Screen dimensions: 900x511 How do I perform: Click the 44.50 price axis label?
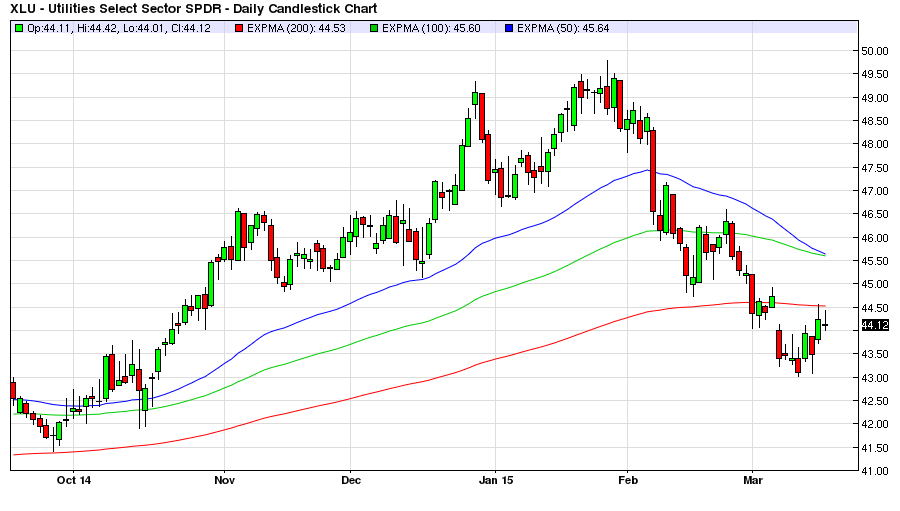tap(875, 308)
